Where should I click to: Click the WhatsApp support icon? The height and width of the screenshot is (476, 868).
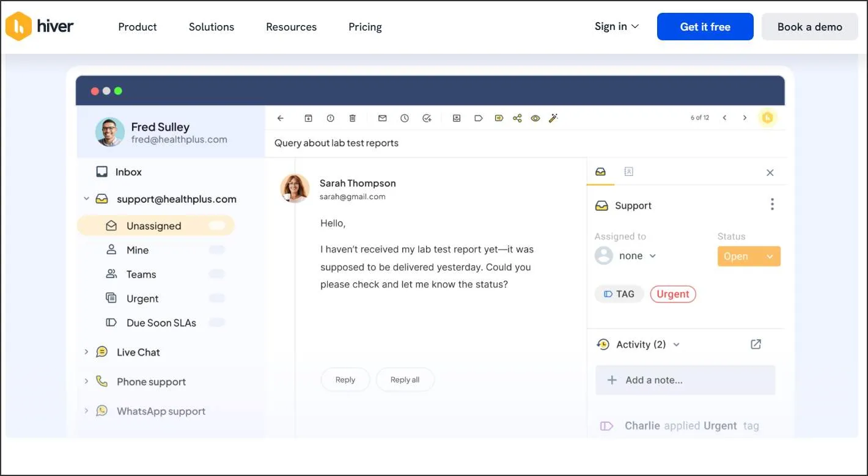pyautogui.click(x=102, y=411)
